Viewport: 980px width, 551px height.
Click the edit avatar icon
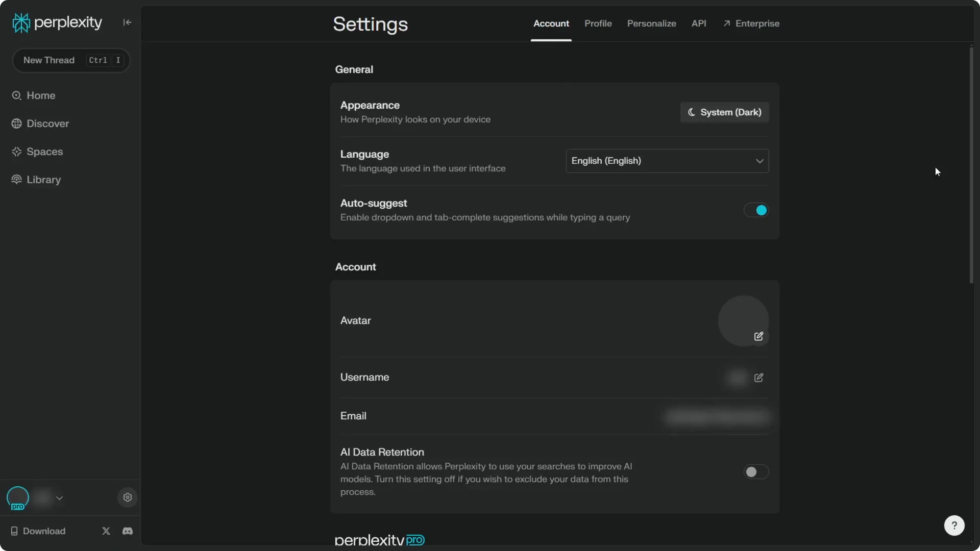click(x=758, y=336)
